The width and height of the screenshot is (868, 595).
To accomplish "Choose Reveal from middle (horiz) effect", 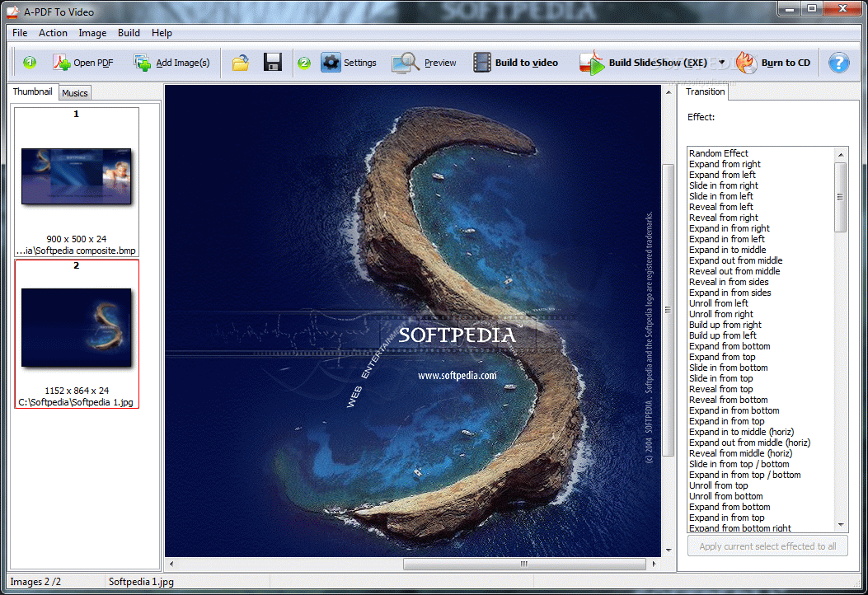I will click(x=741, y=453).
